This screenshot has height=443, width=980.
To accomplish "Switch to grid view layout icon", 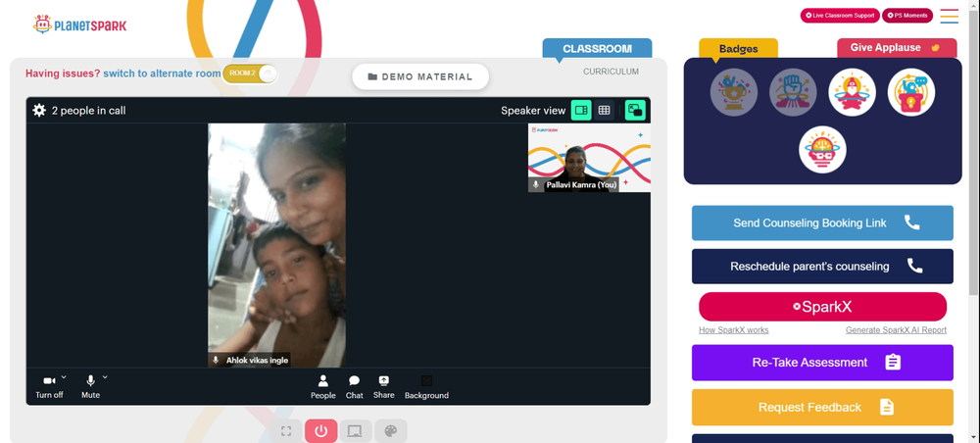I will pyautogui.click(x=604, y=111).
